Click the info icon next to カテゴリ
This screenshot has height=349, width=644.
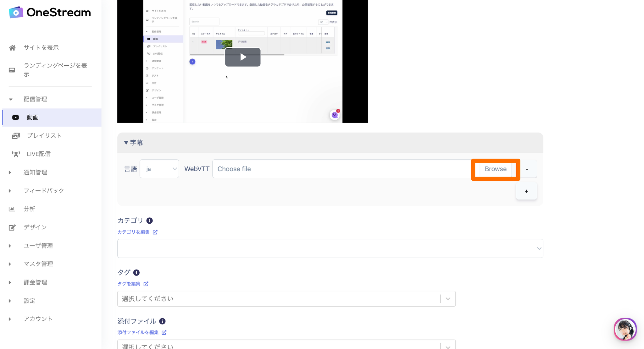[150, 221]
